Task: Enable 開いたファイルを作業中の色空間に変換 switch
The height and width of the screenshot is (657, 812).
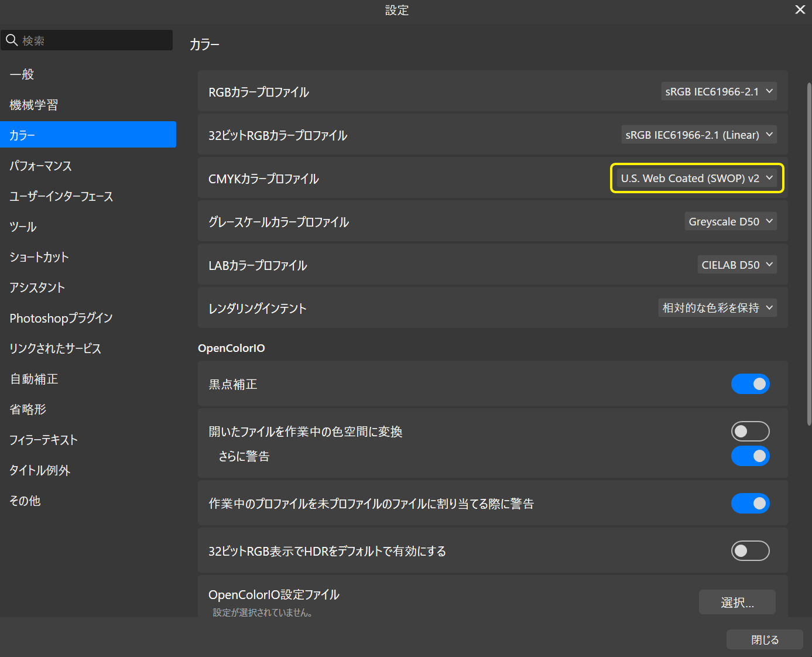Action: [x=751, y=432]
